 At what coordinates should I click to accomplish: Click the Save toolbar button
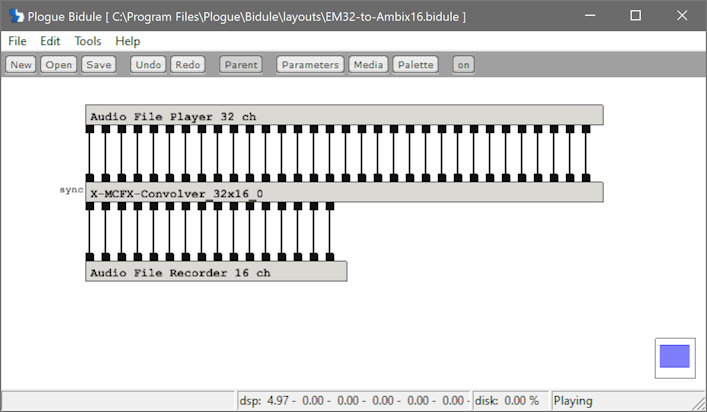[x=99, y=64]
